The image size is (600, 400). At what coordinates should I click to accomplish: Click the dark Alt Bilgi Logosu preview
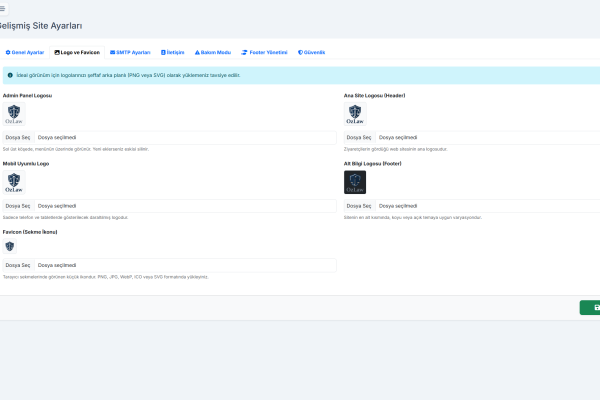coord(355,182)
